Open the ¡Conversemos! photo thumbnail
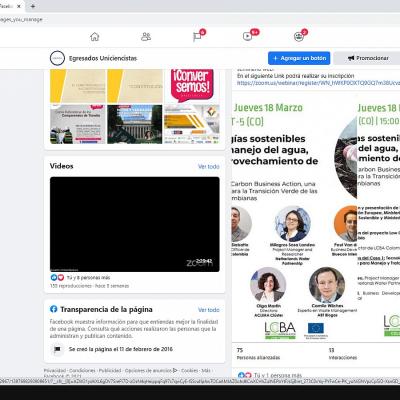The width and height of the screenshot is (400, 400). [x=192, y=86]
